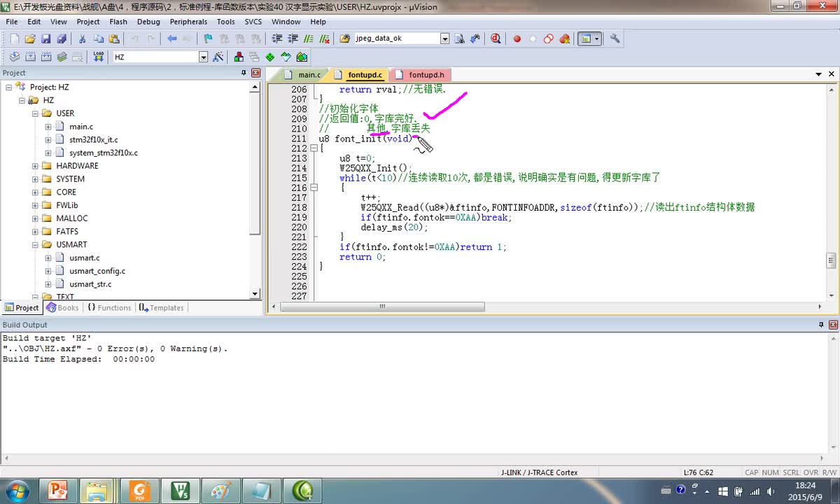This screenshot has height=504, width=840.
Task: Start the debug session
Action: coord(496,39)
